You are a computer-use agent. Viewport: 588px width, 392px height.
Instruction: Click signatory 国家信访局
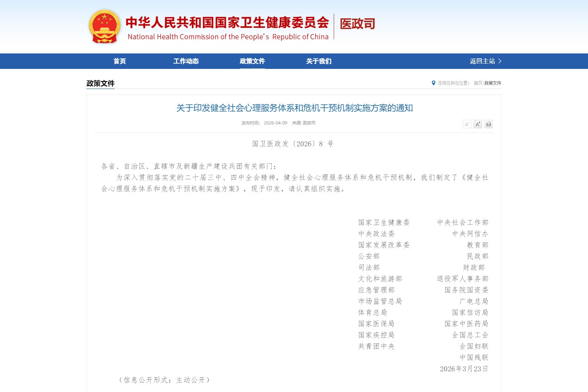coord(470,313)
